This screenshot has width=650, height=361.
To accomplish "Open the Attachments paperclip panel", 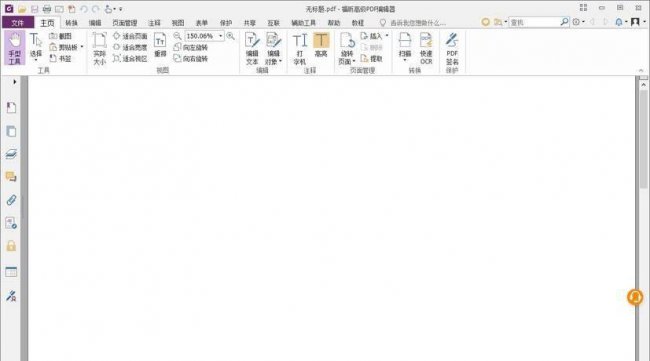I will [11, 200].
